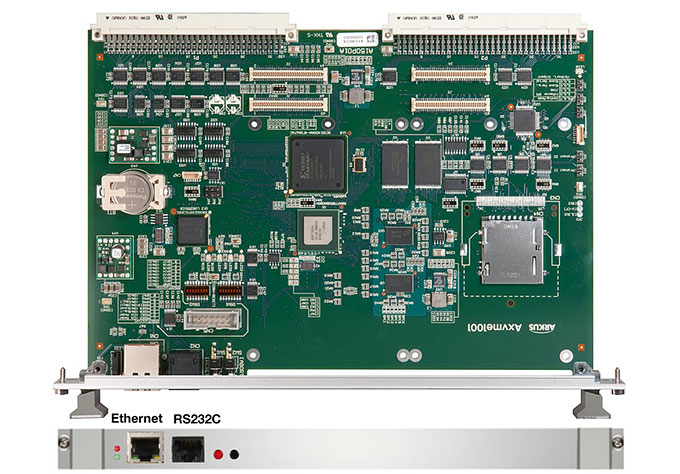
Task: Click the large black FPGA chip
Action: click(x=317, y=165)
